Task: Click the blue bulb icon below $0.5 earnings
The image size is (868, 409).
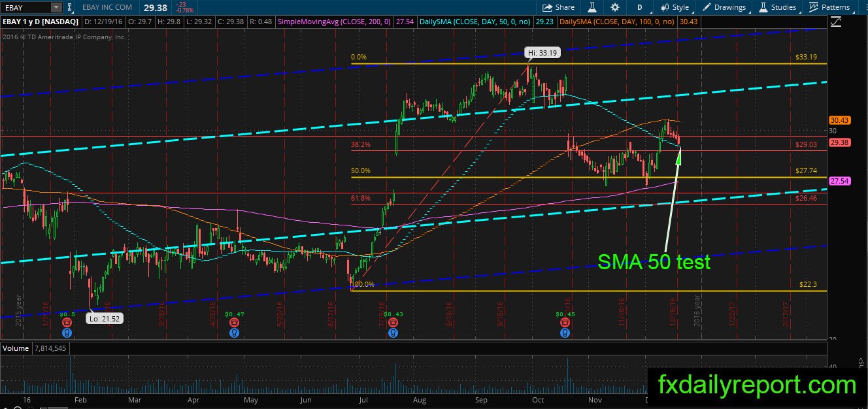Action: [x=67, y=333]
